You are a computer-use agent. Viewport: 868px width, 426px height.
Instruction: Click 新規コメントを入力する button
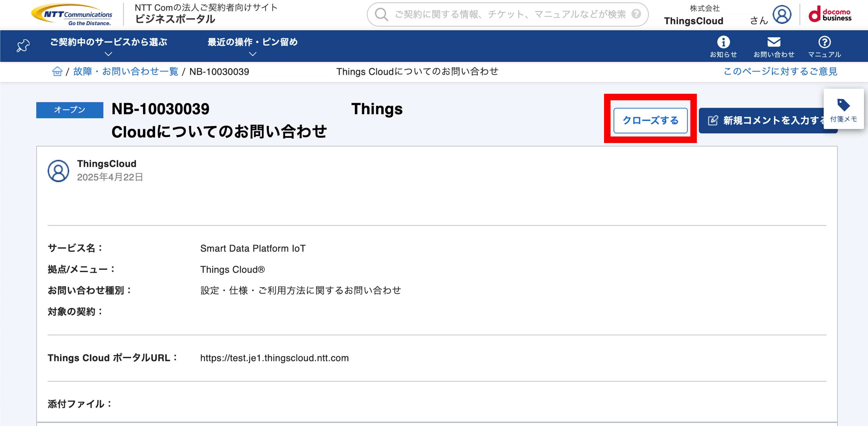pyautogui.click(x=768, y=120)
